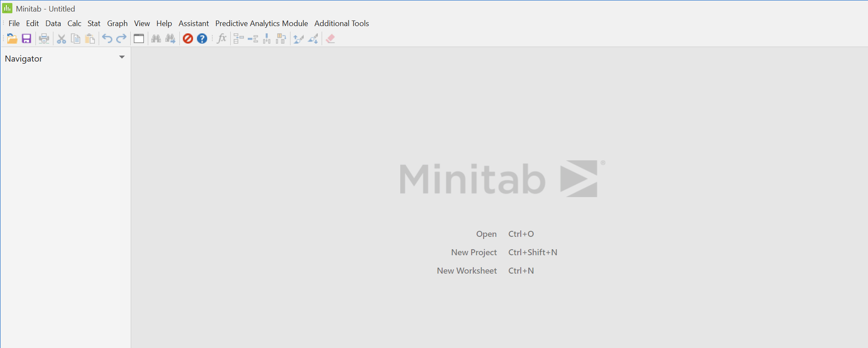Image resolution: width=868 pixels, height=348 pixels.
Task: Click the brush-with-down-arrow icon
Action: [313, 38]
